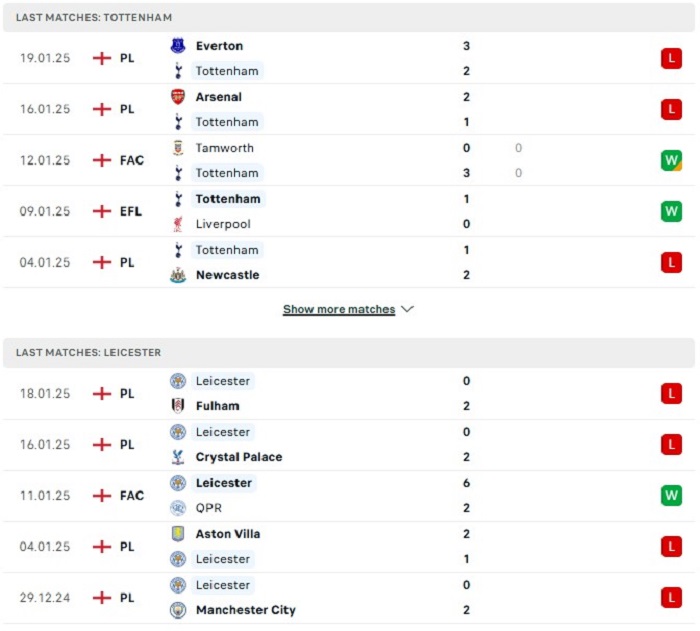
Task: Click the Crystal Palace club crest icon
Action: coord(178,457)
